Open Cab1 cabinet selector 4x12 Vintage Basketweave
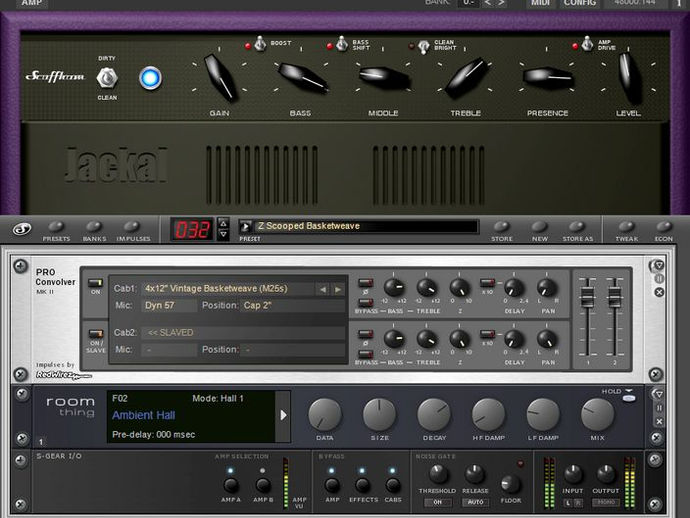 coord(228,289)
